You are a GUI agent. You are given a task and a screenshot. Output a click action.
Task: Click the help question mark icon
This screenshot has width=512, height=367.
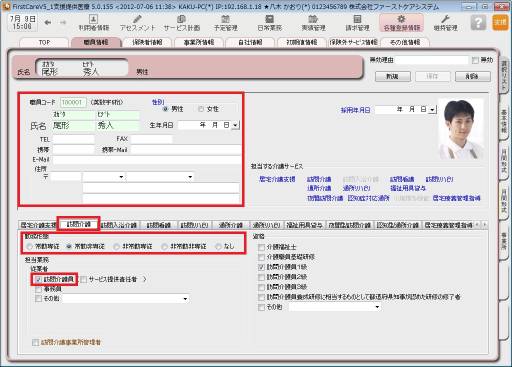(478, 23)
